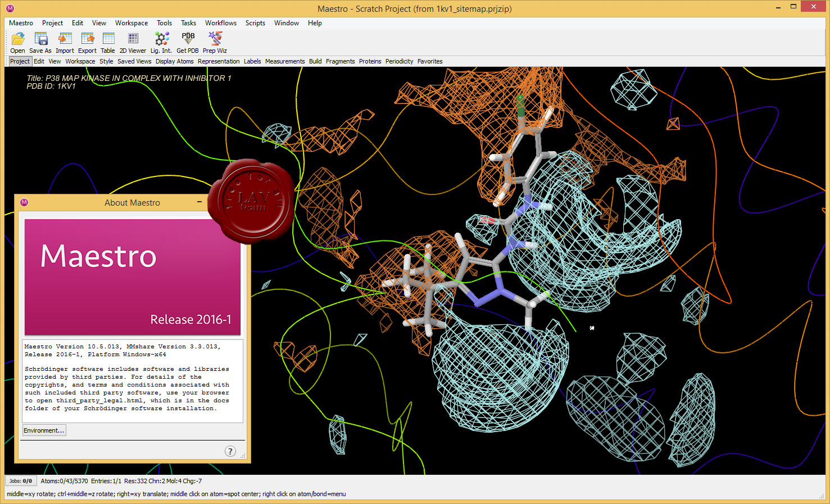Open the Project menu
Screen dimensions: 830x504
tap(52, 23)
